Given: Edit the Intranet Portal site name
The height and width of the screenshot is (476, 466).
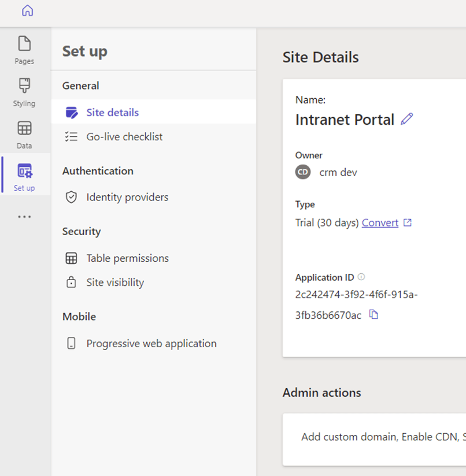Looking at the screenshot, I should (407, 119).
